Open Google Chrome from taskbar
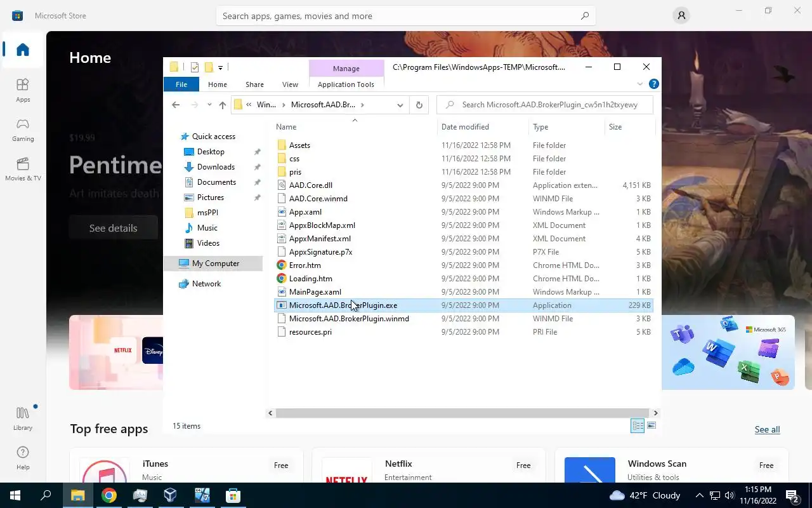 pyautogui.click(x=108, y=495)
